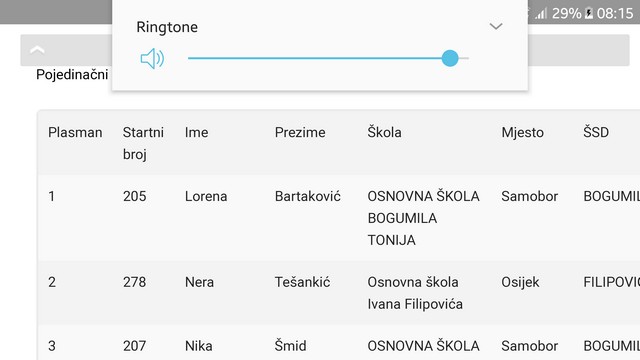Image resolution: width=640 pixels, height=360 pixels.
Task: Select the Nera Tešankić row
Action: [339, 293]
